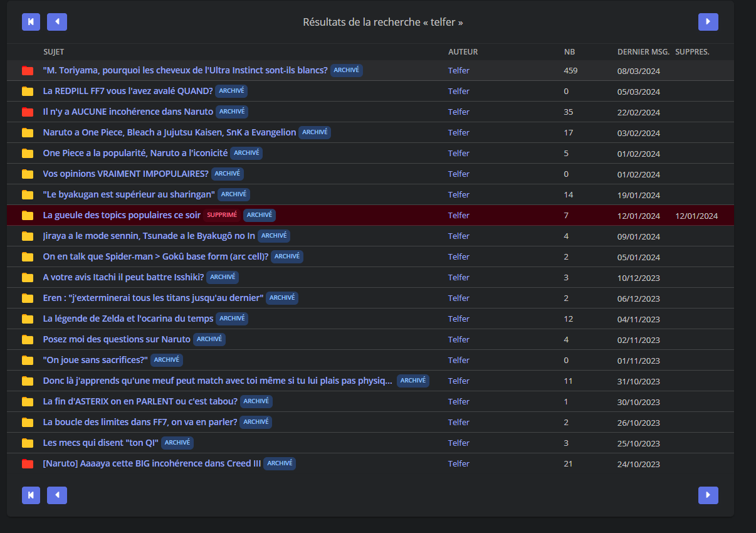Click the top first-page navigation button
This screenshot has width=756, height=533.
click(x=31, y=22)
